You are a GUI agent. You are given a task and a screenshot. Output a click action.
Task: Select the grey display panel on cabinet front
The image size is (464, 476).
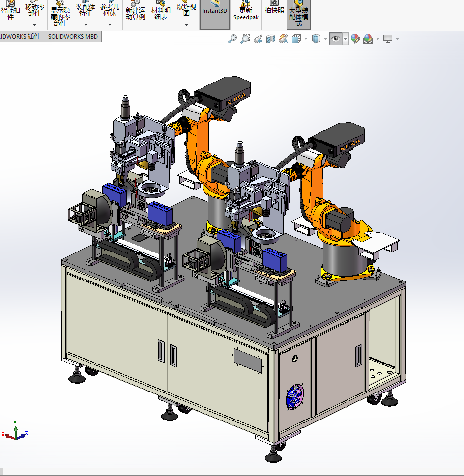pyautogui.click(x=248, y=361)
